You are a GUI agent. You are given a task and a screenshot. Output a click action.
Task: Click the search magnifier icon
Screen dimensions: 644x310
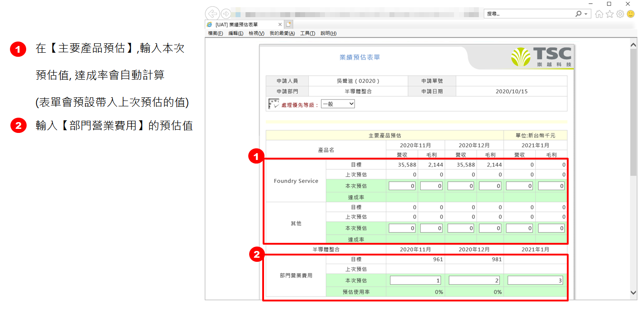click(579, 14)
